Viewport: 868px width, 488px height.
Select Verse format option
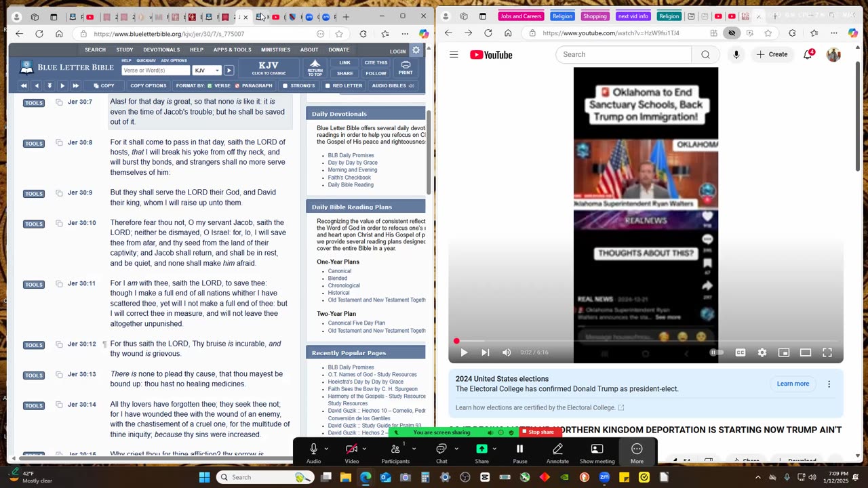click(218, 86)
